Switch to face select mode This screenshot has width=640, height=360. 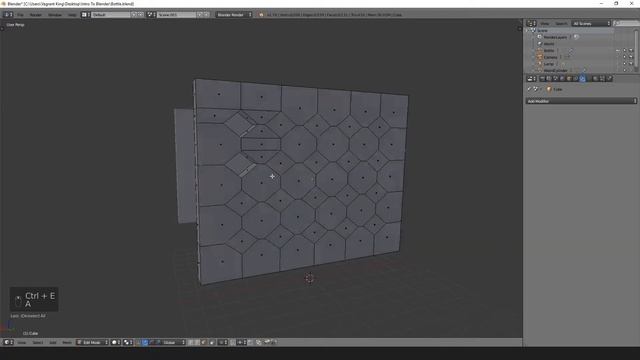tap(204, 342)
